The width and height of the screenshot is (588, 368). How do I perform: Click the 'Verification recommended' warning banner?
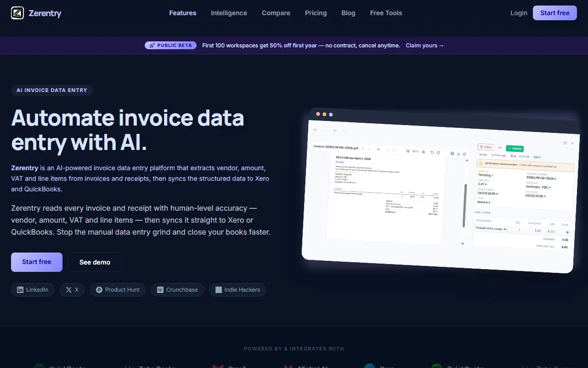coord(526,166)
